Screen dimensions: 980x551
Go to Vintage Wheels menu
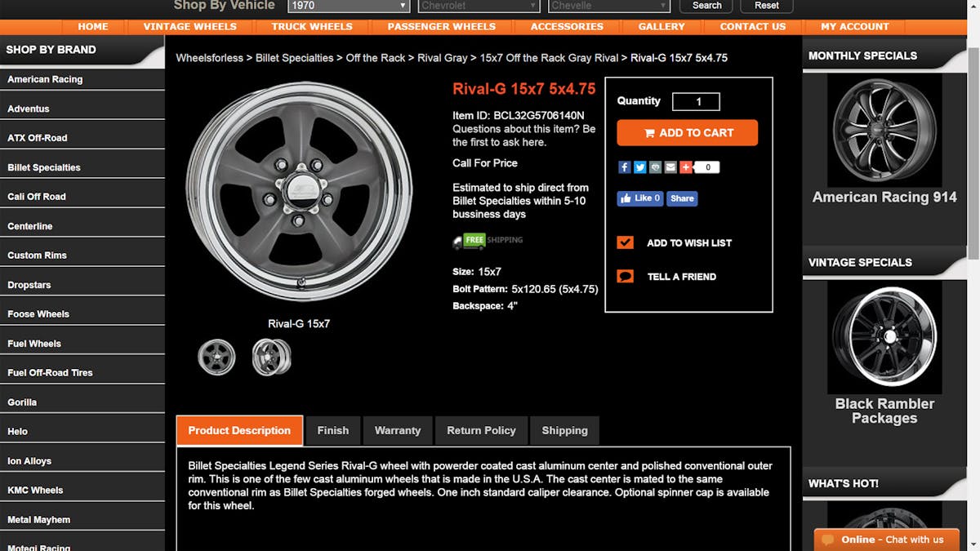pos(189,26)
